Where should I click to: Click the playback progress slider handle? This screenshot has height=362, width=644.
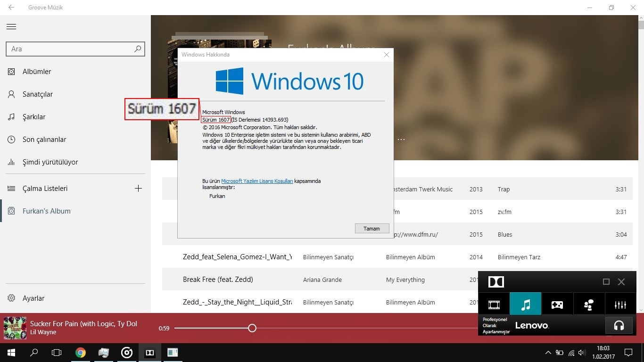(x=252, y=328)
